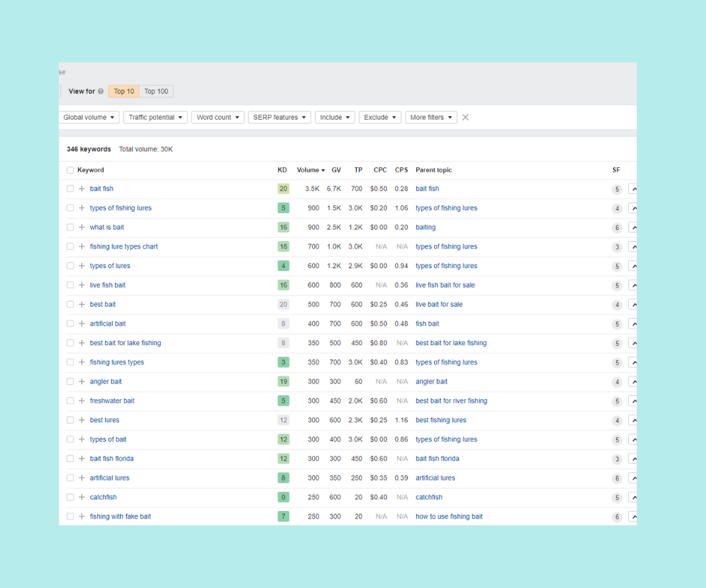Sort by GV column header

tap(337, 170)
